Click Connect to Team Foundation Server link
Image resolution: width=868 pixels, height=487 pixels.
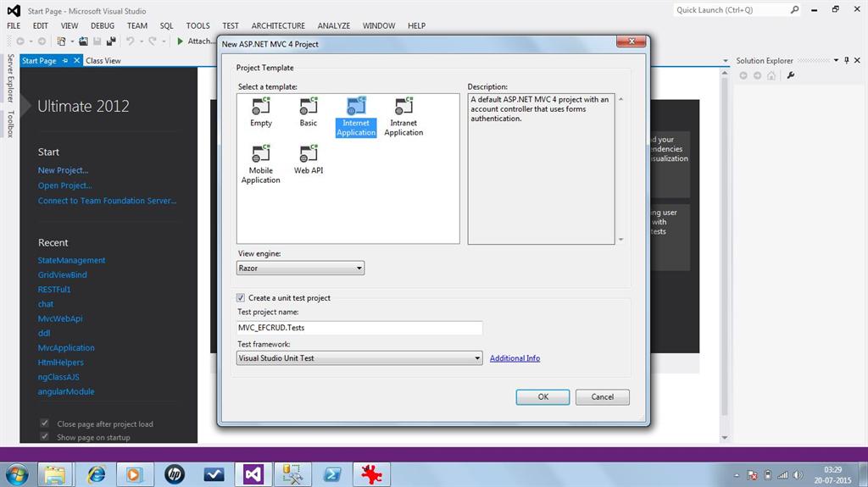tap(108, 201)
